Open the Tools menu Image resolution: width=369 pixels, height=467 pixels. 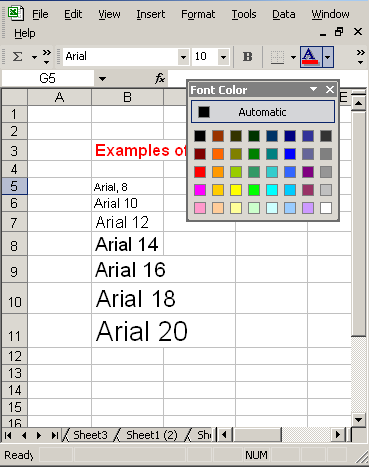pyautogui.click(x=244, y=14)
